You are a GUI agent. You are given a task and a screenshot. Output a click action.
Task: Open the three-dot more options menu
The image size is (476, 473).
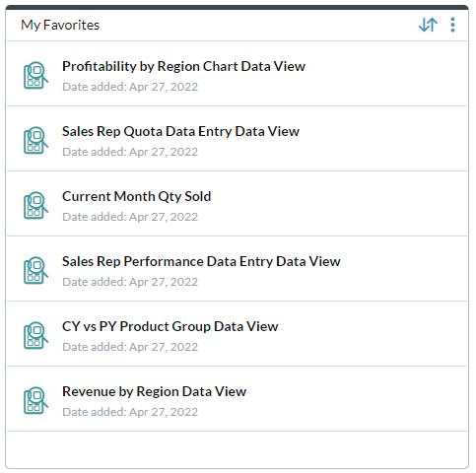[x=452, y=25]
